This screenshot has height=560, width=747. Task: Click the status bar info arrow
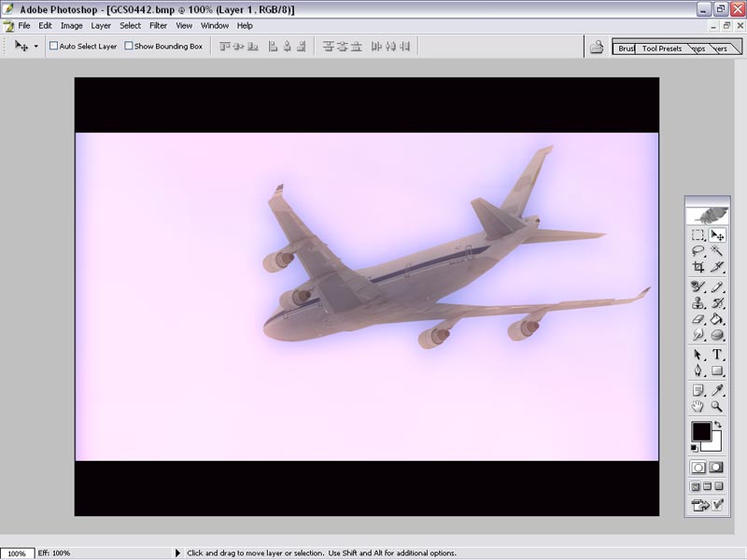(x=178, y=553)
